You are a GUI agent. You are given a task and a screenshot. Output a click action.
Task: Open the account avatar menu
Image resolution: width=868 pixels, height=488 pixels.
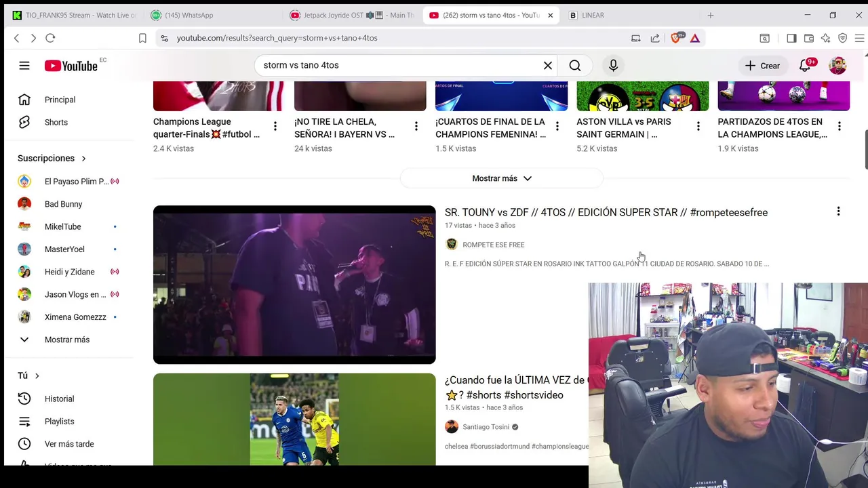[838, 66]
